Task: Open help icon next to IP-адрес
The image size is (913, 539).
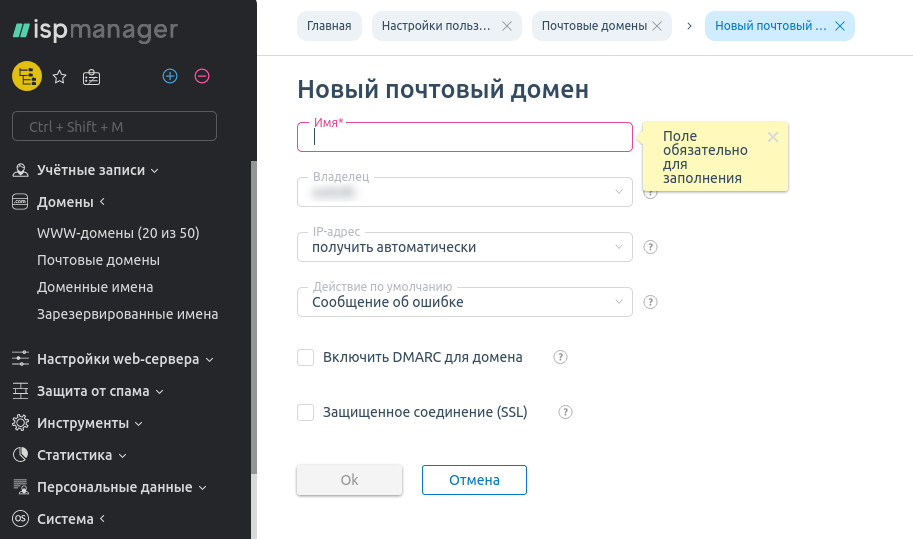Action: [x=650, y=247]
